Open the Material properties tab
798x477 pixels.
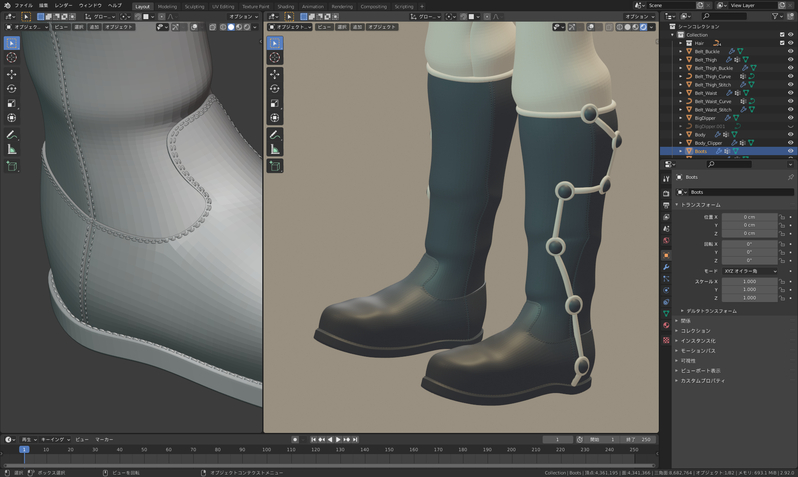coord(666,325)
